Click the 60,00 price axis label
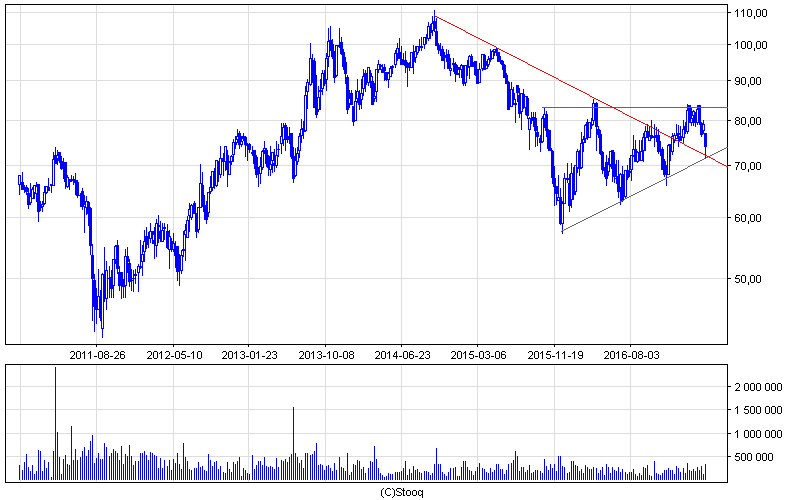Image resolution: width=800 pixels, height=500 pixels. [747, 218]
